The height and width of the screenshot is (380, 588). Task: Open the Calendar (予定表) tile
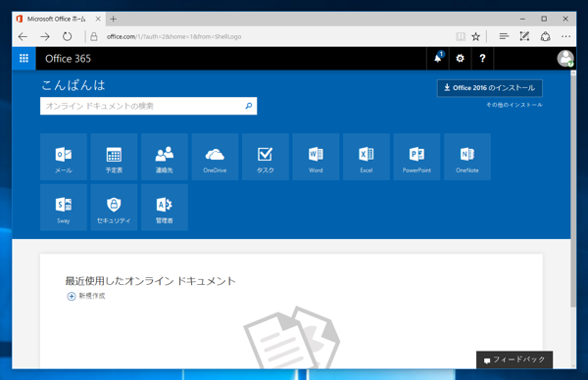point(114,157)
